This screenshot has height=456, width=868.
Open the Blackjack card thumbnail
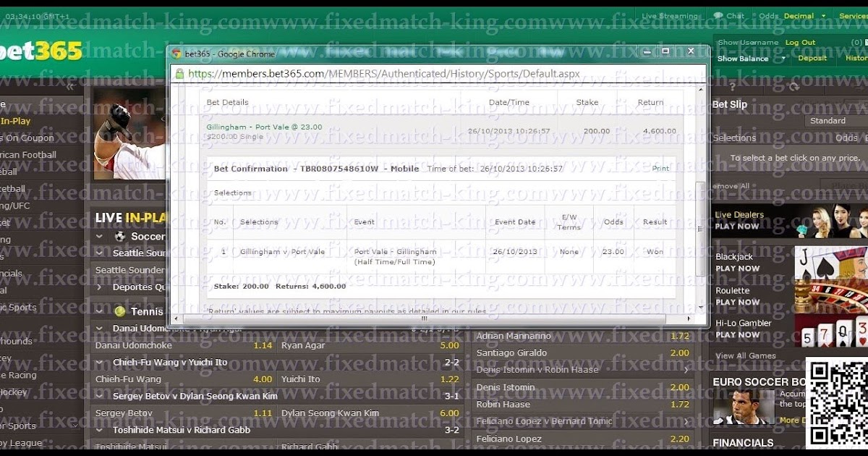(831, 263)
